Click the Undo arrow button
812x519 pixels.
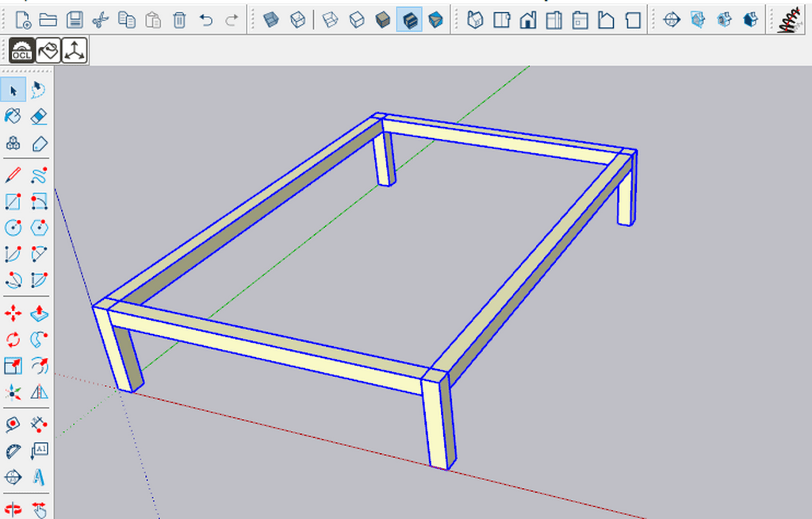(x=206, y=20)
